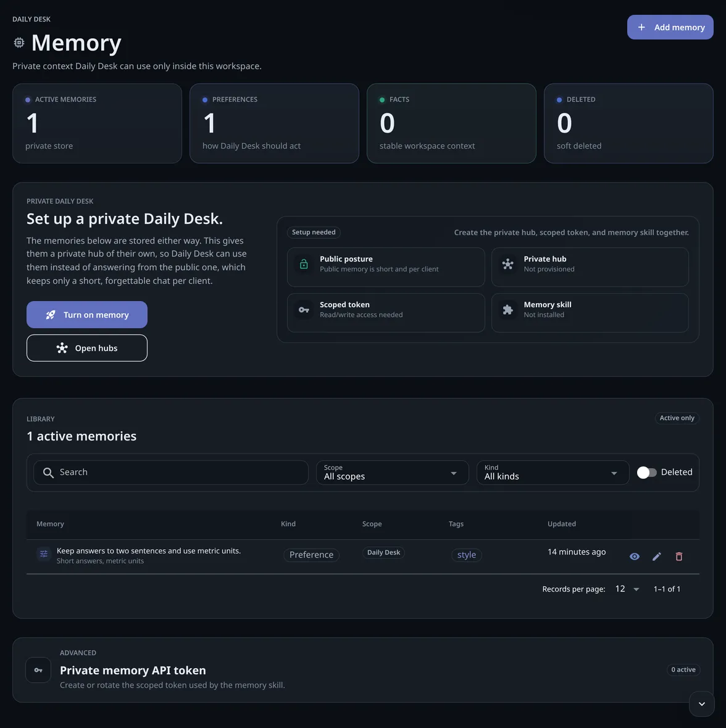The width and height of the screenshot is (726, 728).
Task: Click the Open hubs button
Action: pos(87,348)
